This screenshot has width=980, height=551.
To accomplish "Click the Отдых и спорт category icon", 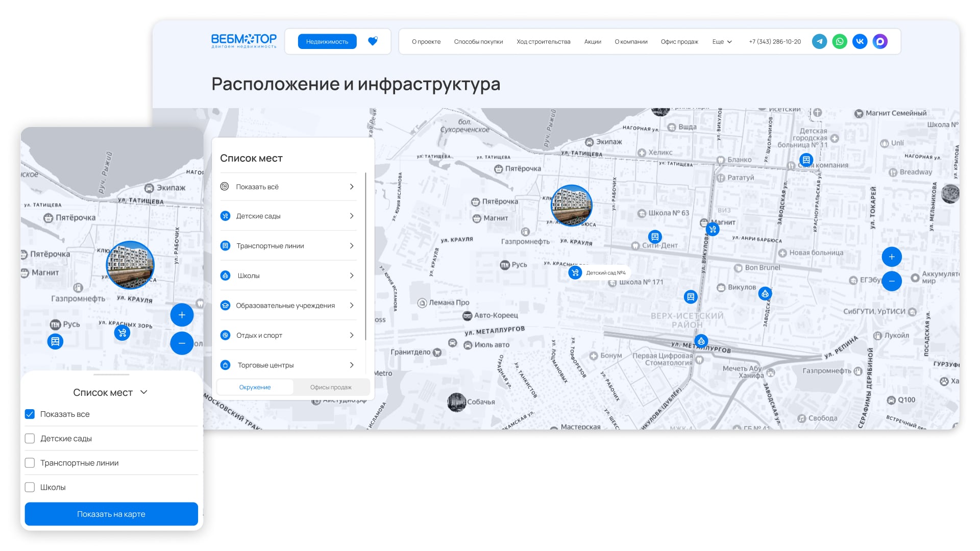I will click(225, 335).
